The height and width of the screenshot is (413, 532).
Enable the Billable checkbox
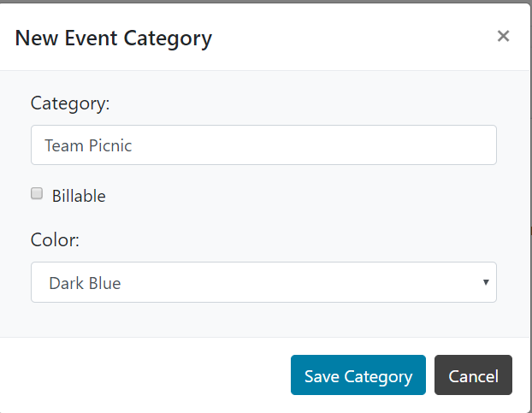tap(37, 194)
